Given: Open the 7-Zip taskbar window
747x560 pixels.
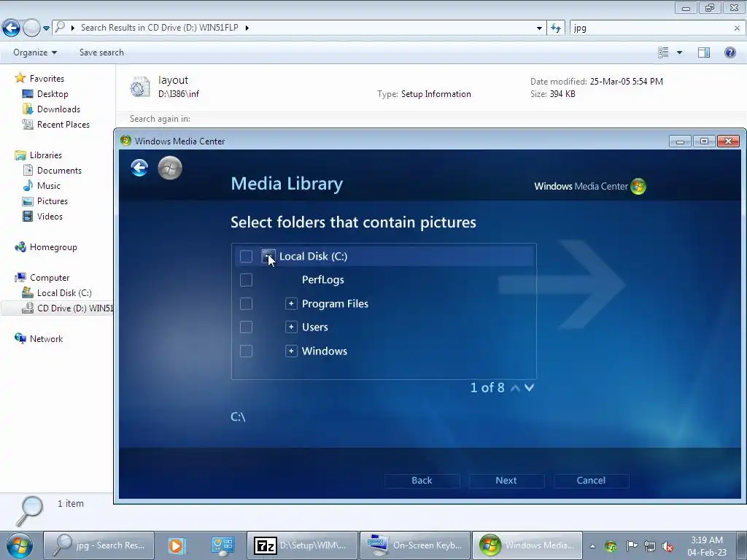Looking at the screenshot, I should 302,545.
